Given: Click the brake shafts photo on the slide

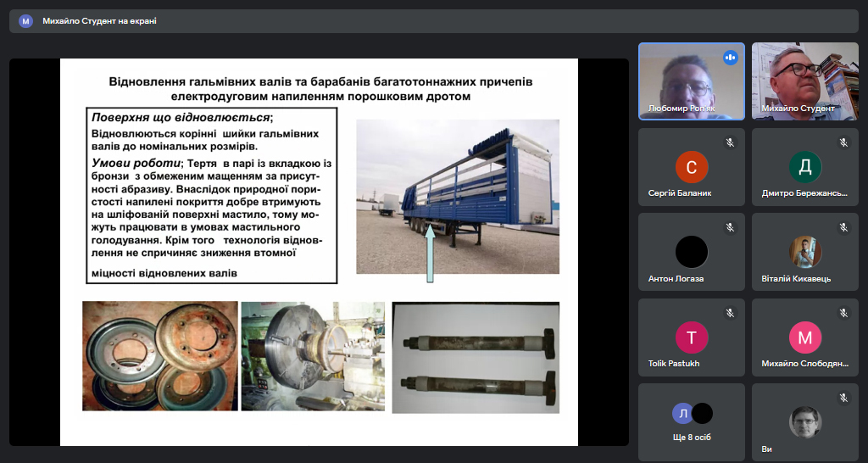Looking at the screenshot, I should click(475, 356).
